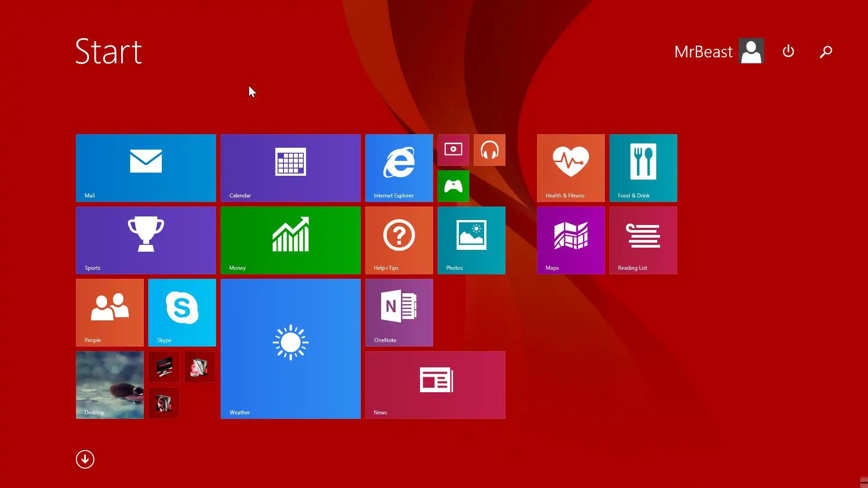Viewport: 868px width, 488px height.
Task: Open the MrBeast user account menu
Action: [x=719, y=51]
